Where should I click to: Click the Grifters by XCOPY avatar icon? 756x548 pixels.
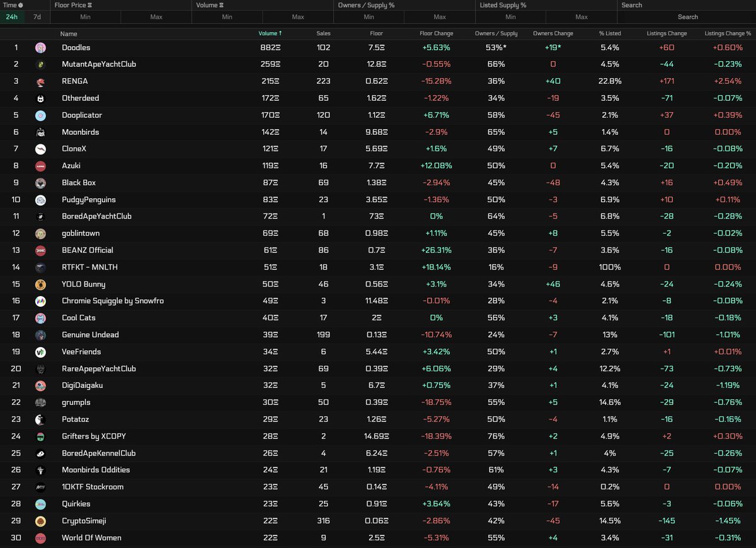[x=40, y=437]
